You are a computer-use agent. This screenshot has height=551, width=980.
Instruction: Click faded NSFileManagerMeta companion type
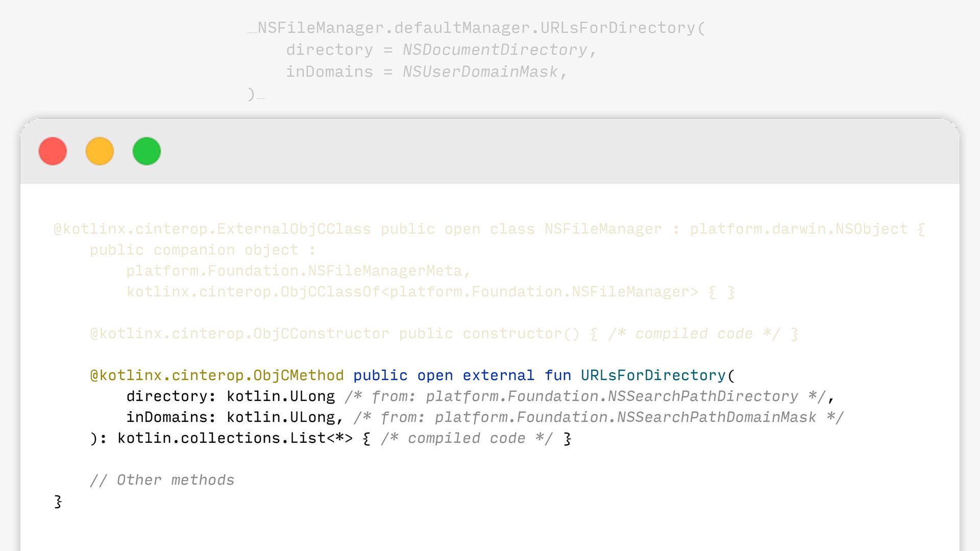click(385, 271)
